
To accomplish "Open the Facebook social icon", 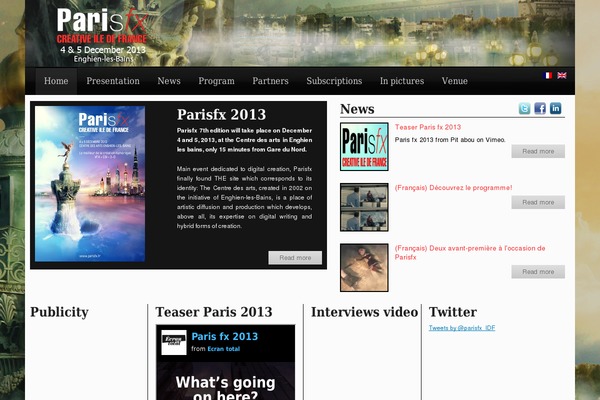I will 540,109.
